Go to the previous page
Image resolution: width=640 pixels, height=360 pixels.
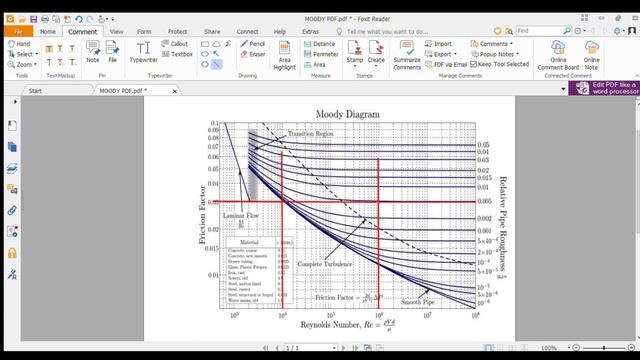point(277,348)
